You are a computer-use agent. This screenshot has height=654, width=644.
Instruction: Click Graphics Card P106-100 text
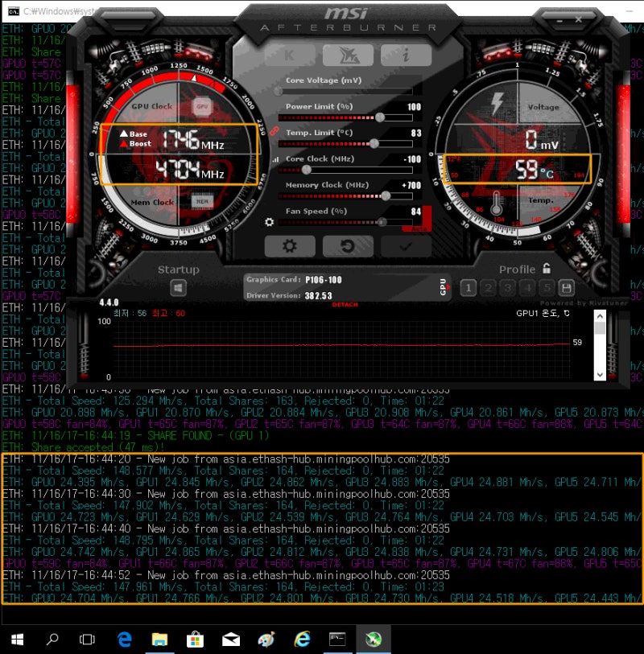323,280
